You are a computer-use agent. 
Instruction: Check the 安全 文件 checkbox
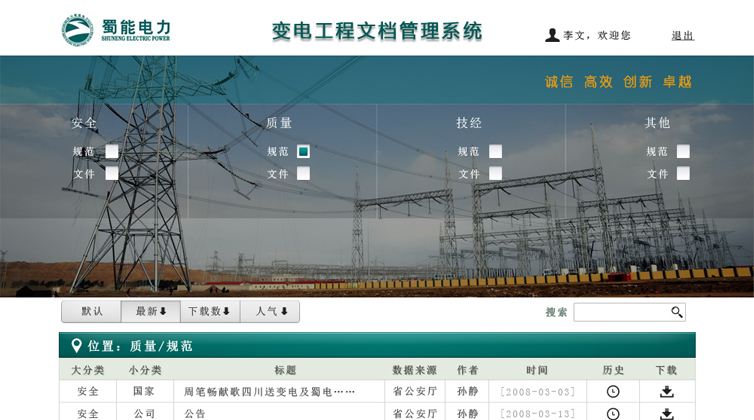[112, 173]
